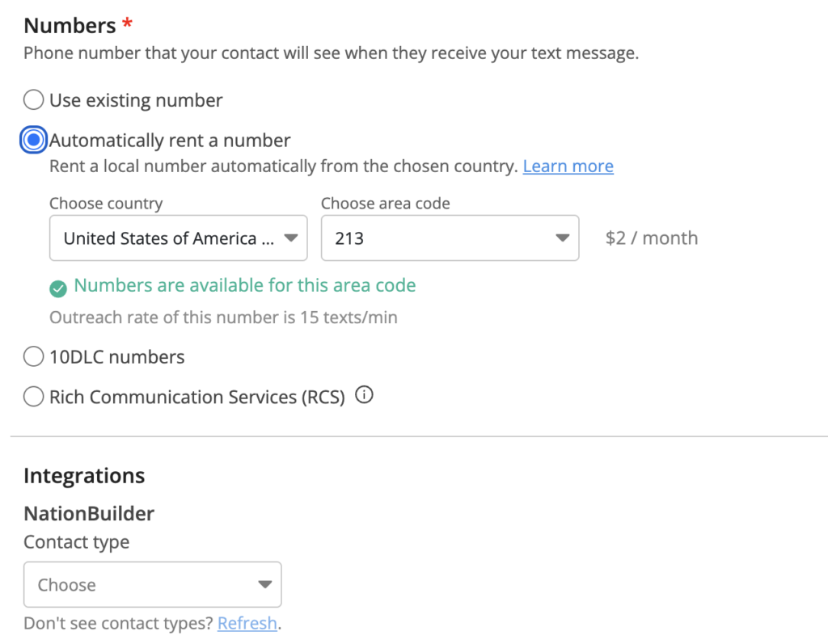Choose the 10DLC numbers radio option

33,356
